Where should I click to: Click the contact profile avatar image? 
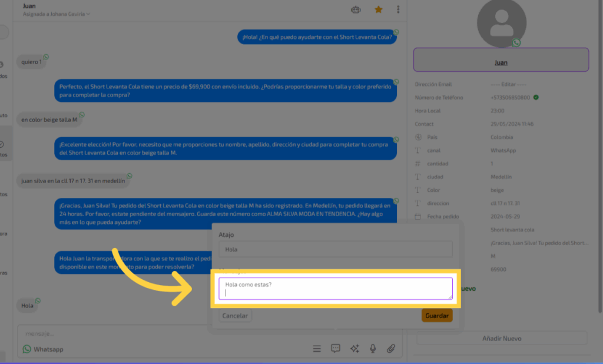pos(501,22)
